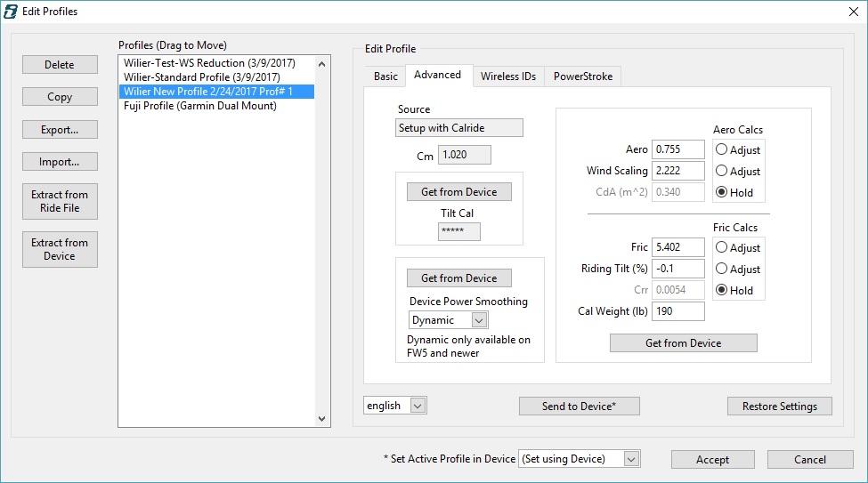Click the Export button
The height and width of the screenshot is (483, 868).
(x=60, y=130)
